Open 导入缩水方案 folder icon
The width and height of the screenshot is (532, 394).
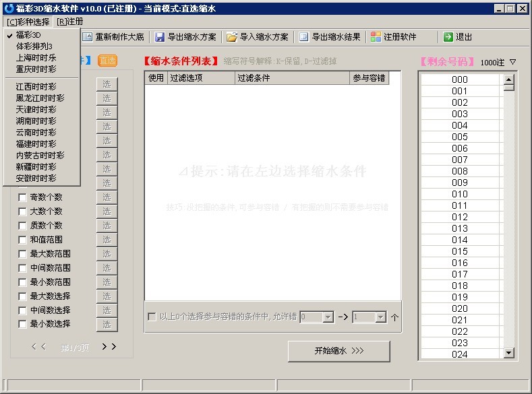click(x=232, y=37)
